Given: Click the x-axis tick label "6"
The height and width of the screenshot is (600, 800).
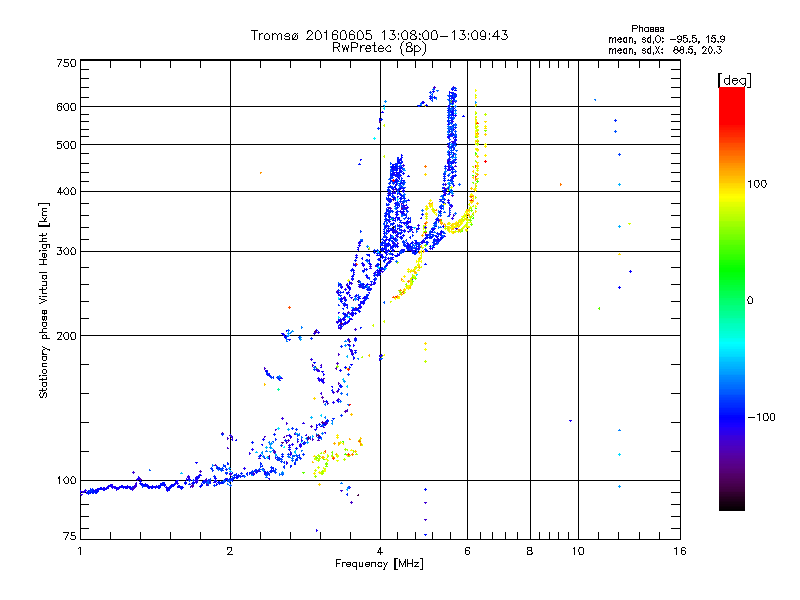Looking at the screenshot, I should tap(467, 551).
